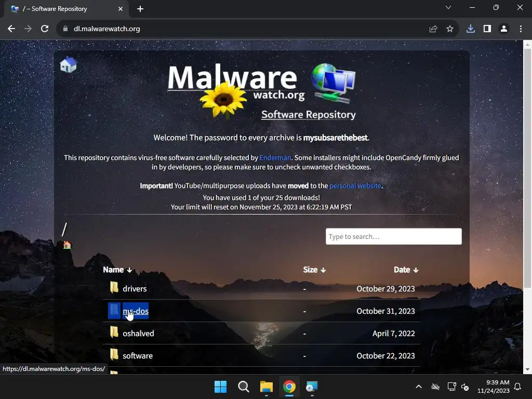The width and height of the screenshot is (532, 399).
Task: Click the root slash path heading
Action: point(64,230)
